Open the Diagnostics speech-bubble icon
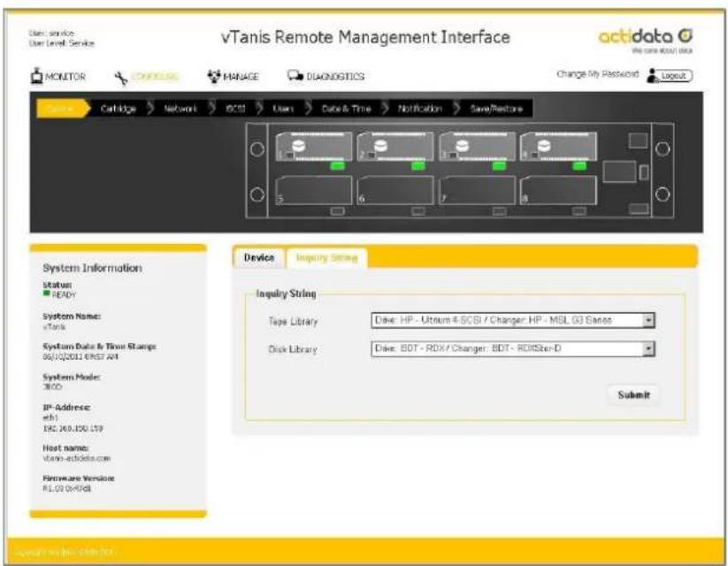Viewport: 728px width, 566px height. (295, 76)
